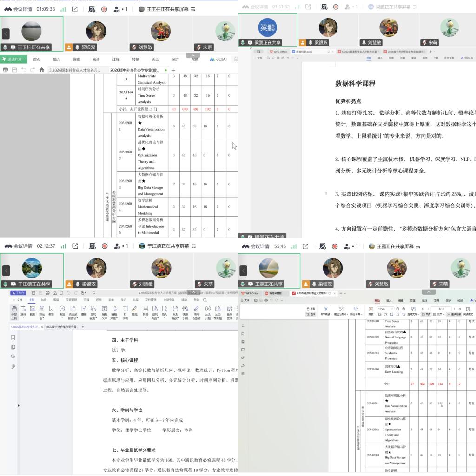This screenshot has height=476, width=476.
Task: Click the paperclip attachment icon in the left sidebar
Action: click(x=13, y=366)
